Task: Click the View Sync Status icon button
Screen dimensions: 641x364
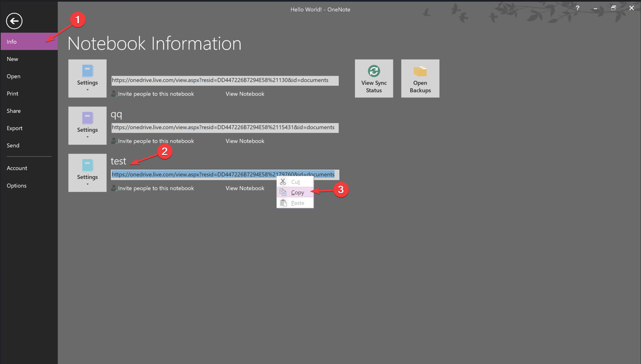Action: pos(374,78)
